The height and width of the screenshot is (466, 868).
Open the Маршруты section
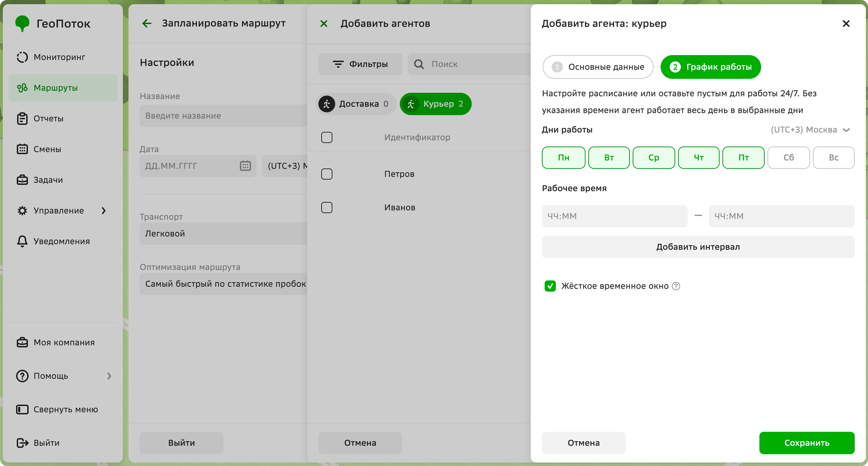[63, 88]
